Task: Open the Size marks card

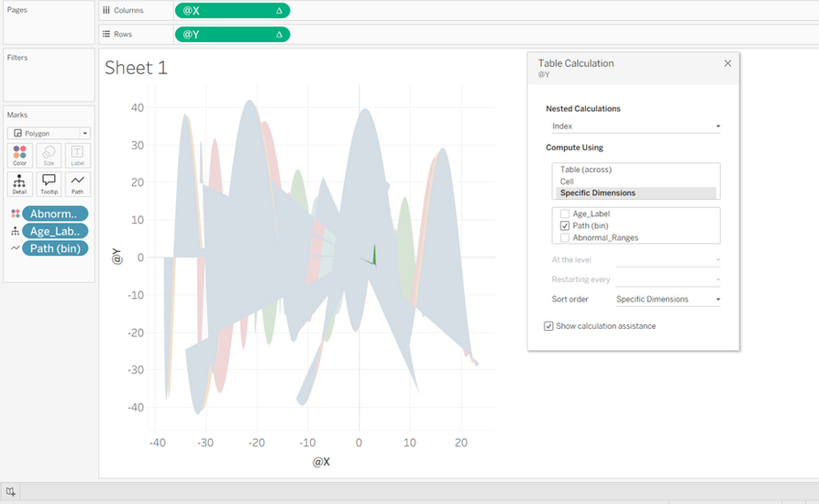Action: [49, 155]
